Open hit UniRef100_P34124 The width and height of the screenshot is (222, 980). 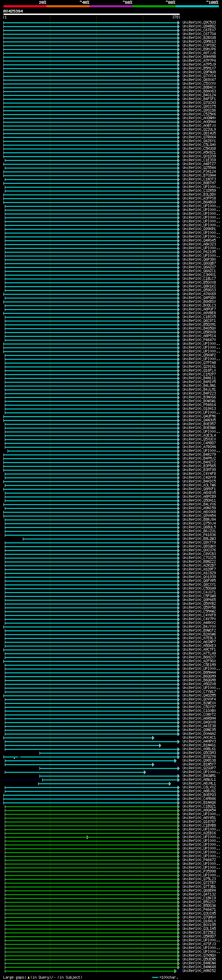point(199,172)
